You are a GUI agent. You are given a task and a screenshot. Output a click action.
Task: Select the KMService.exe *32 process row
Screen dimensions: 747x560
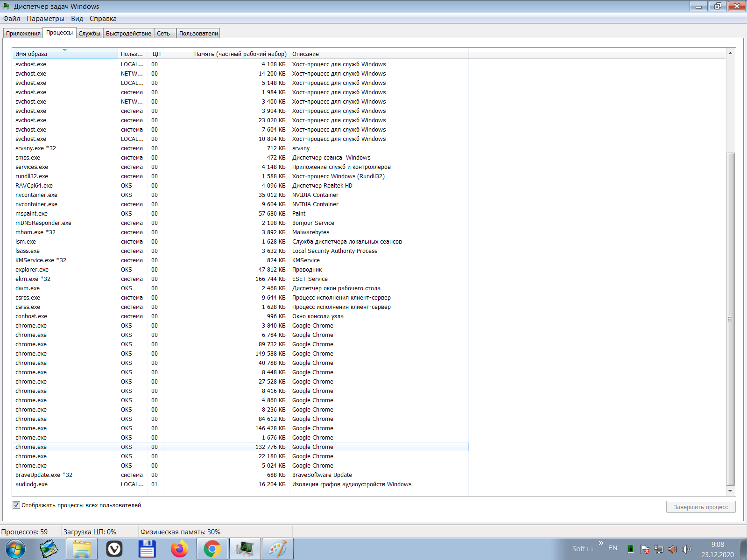click(x=240, y=260)
